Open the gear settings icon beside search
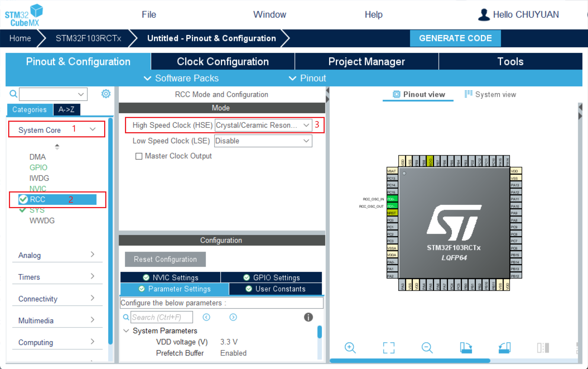Screen dimensions: 588x369 pyautogui.click(x=106, y=94)
